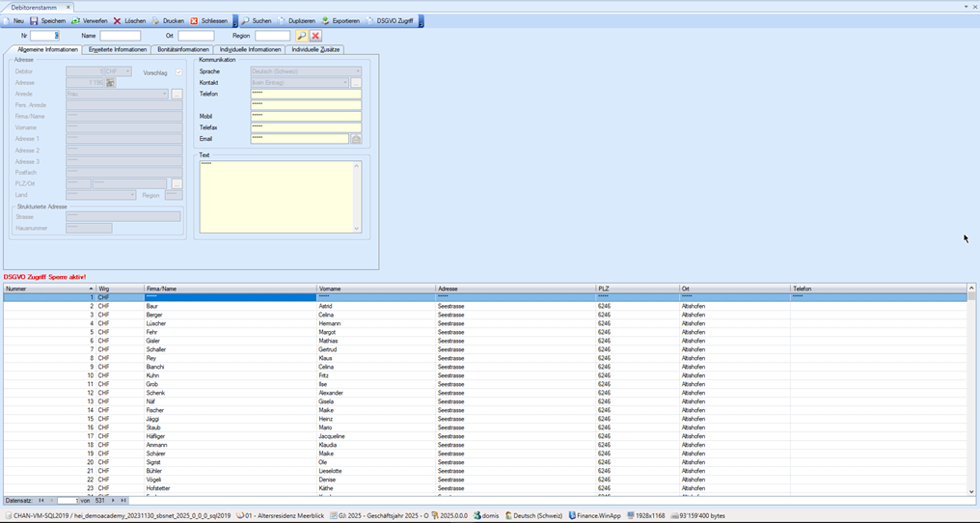980x523 pixels.
Task: Open the Sprache dropdown
Action: 357,71
